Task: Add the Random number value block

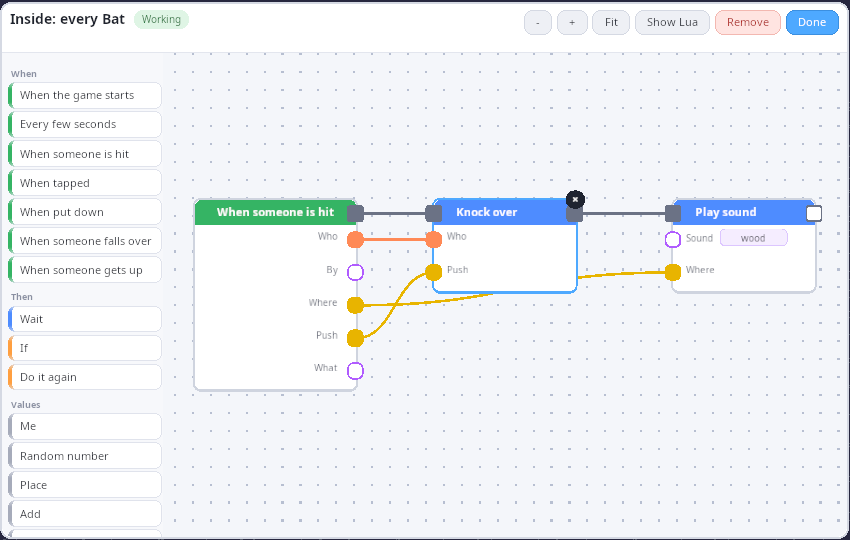Action: point(85,456)
